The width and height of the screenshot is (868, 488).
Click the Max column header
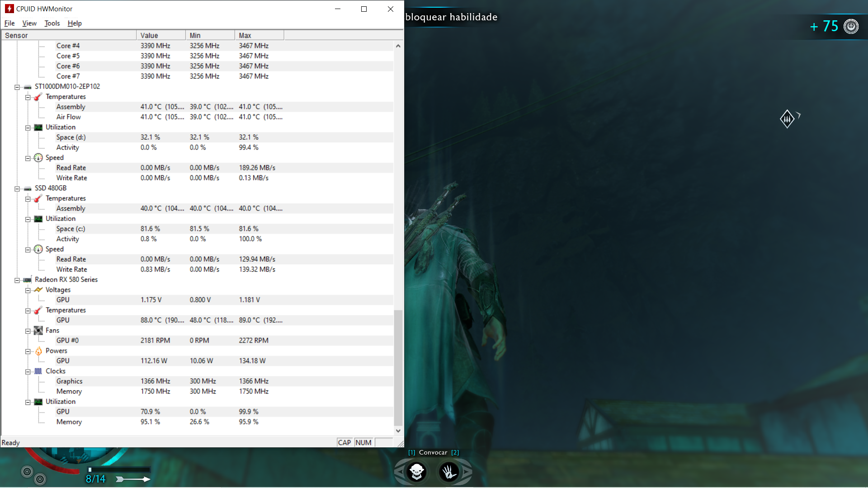point(259,35)
